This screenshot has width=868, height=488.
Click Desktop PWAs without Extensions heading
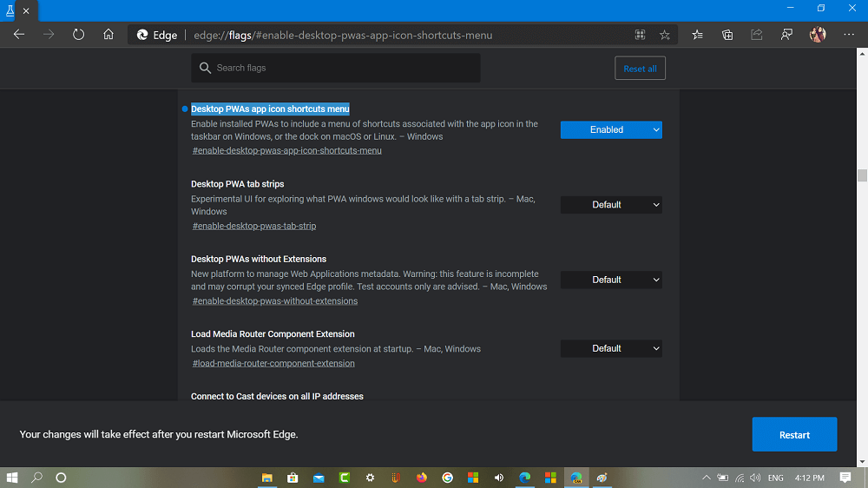pos(259,259)
